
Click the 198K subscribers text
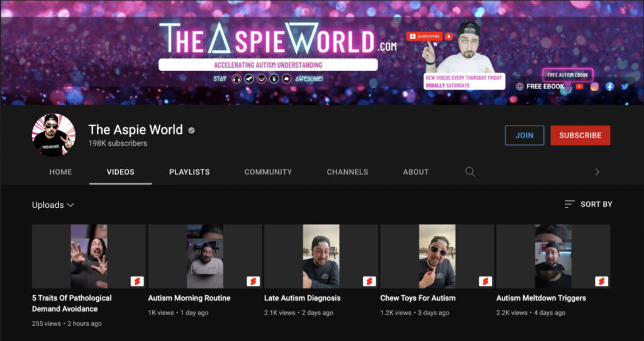118,143
